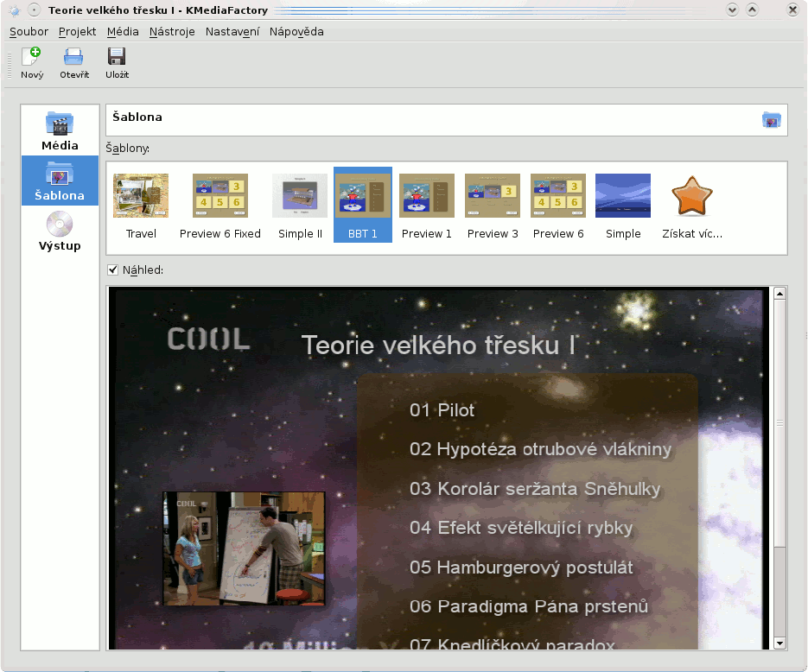Click the preview scrollbar up arrow
The width and height of the screenshot is (808, 672).
[x=779, y=294]
